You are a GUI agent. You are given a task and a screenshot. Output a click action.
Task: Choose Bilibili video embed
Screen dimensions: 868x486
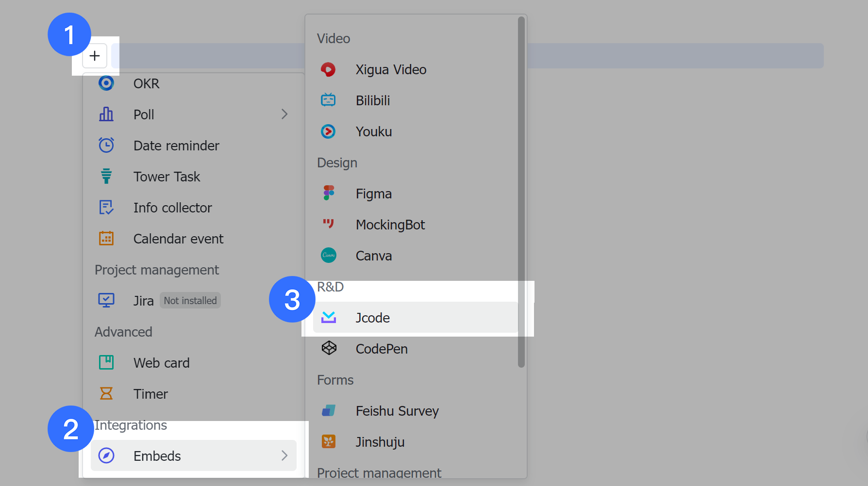tap(416, 100)
